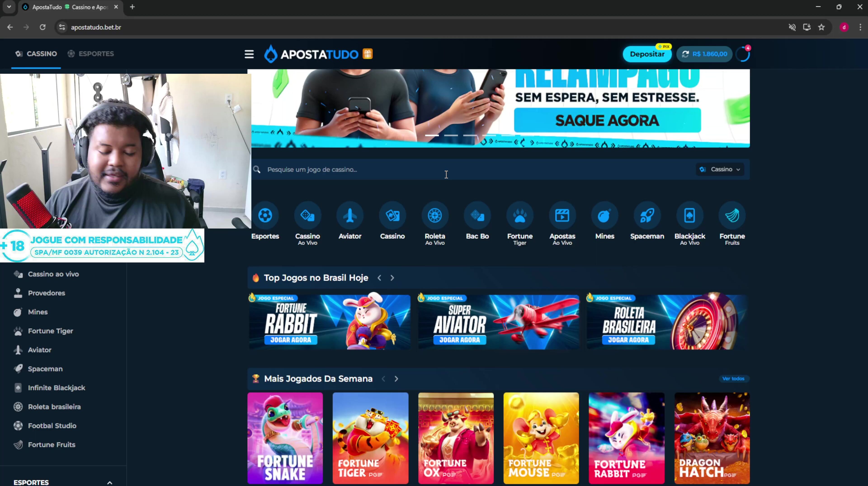Select the Spaceman rocket category icon
The image size is (868, 486).
647,216
